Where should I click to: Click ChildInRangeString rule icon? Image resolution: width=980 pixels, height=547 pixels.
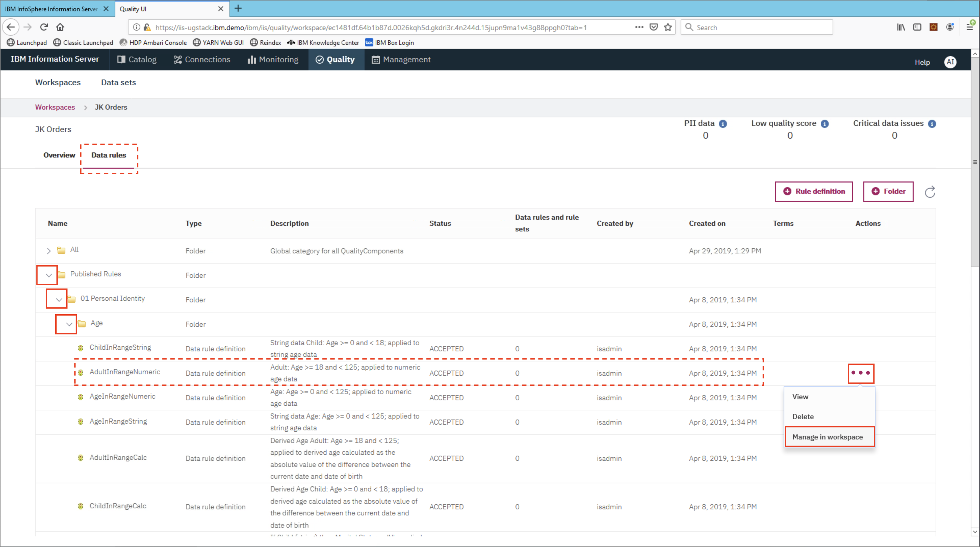coord(80,348)
